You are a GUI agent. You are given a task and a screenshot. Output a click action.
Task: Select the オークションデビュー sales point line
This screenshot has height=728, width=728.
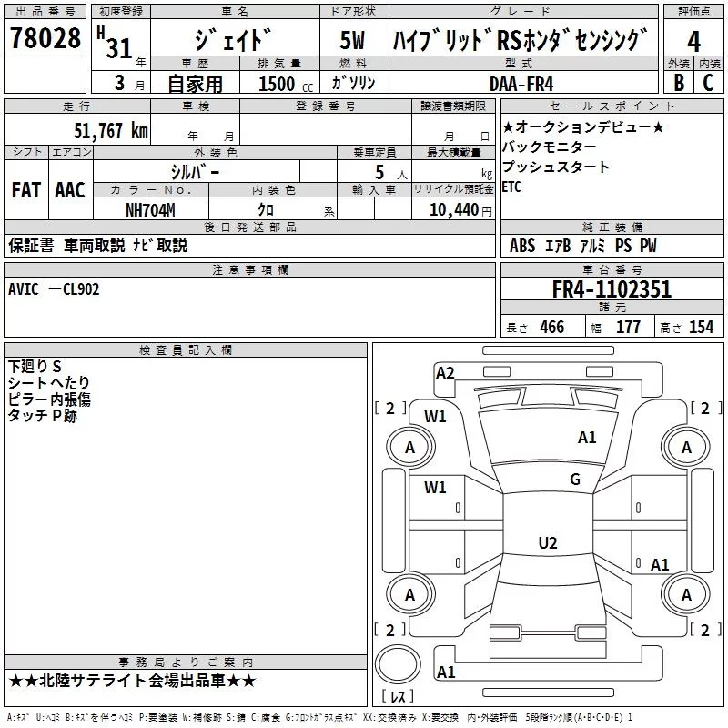pyautogui.click(x=583, y=126)
